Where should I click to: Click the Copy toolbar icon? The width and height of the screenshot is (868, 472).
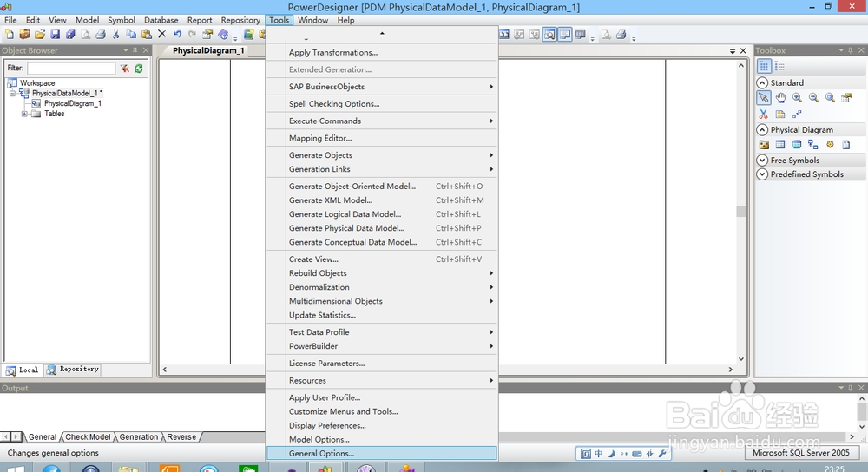point(131,35)
